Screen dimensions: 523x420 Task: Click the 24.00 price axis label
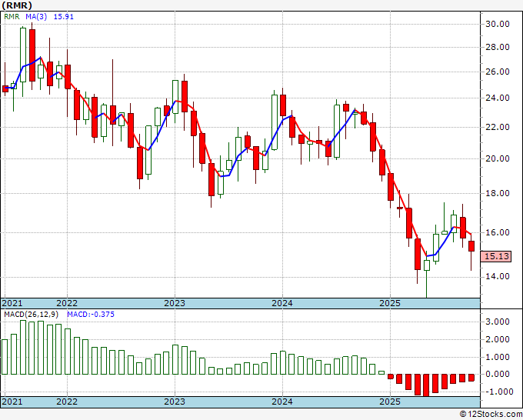498,98
